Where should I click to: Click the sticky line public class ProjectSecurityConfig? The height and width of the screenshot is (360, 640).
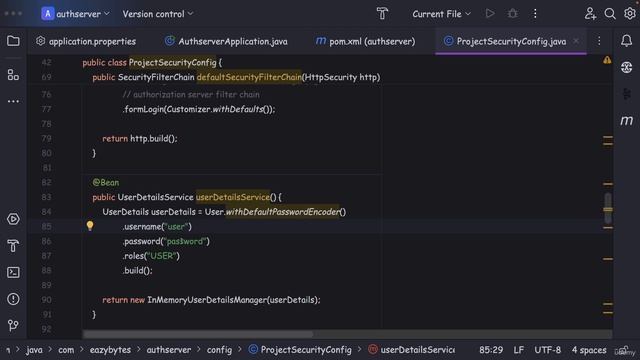point(152,62)
